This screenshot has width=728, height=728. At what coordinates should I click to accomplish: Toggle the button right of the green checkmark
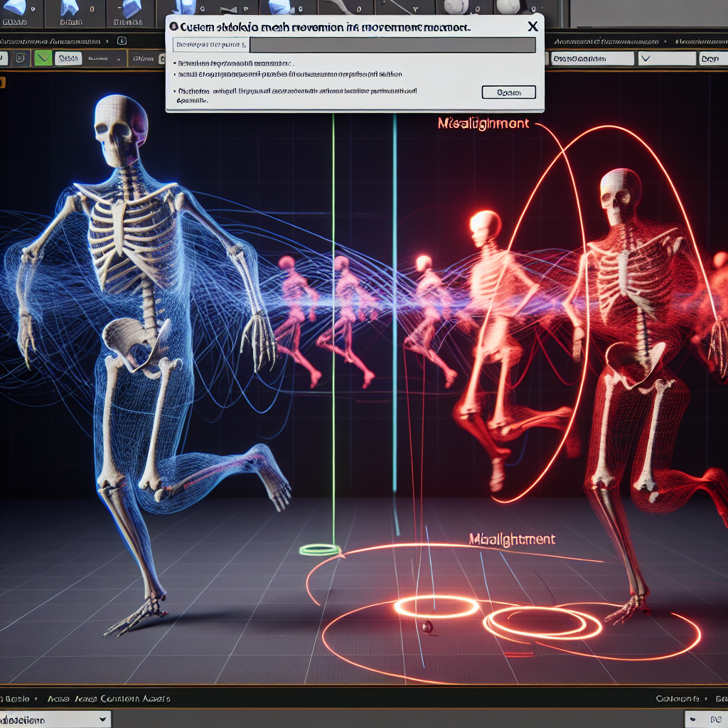(x=70, y=58)
